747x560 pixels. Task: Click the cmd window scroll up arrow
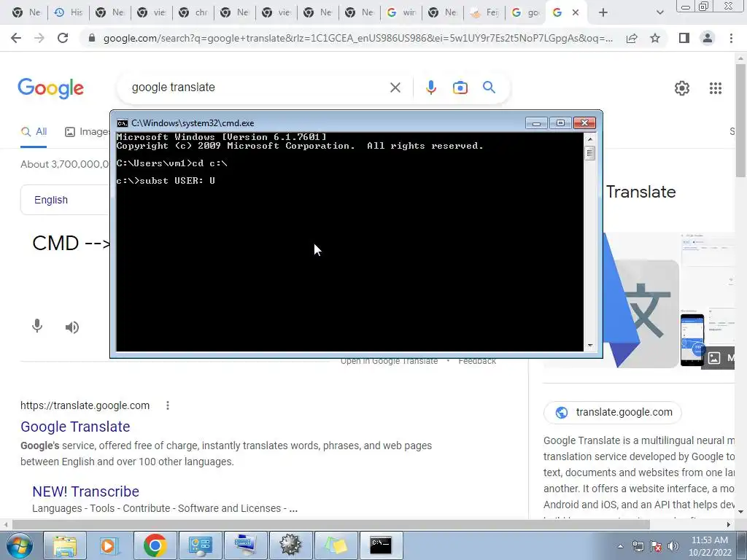click(x=589, y=139)
